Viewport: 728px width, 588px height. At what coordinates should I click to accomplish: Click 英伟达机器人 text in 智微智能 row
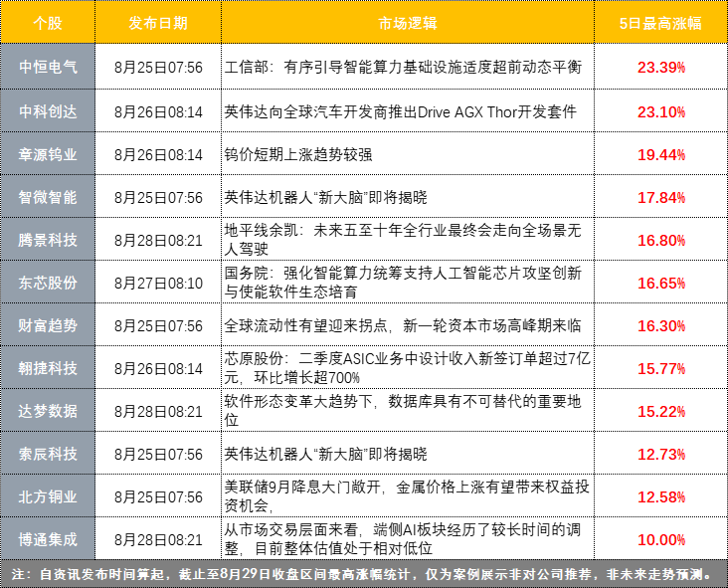click(x=325, y=197)
